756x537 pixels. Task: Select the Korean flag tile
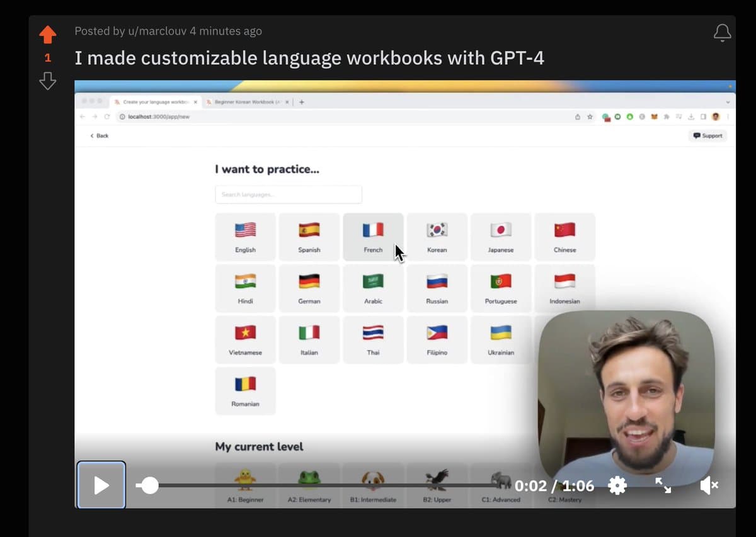click(437, 237)
